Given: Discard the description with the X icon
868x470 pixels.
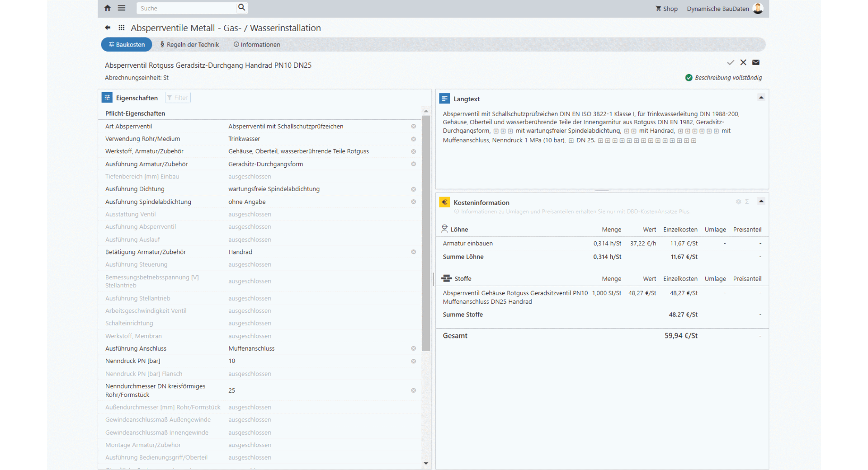Looking at the screenshot, I should tap(743, 62).
